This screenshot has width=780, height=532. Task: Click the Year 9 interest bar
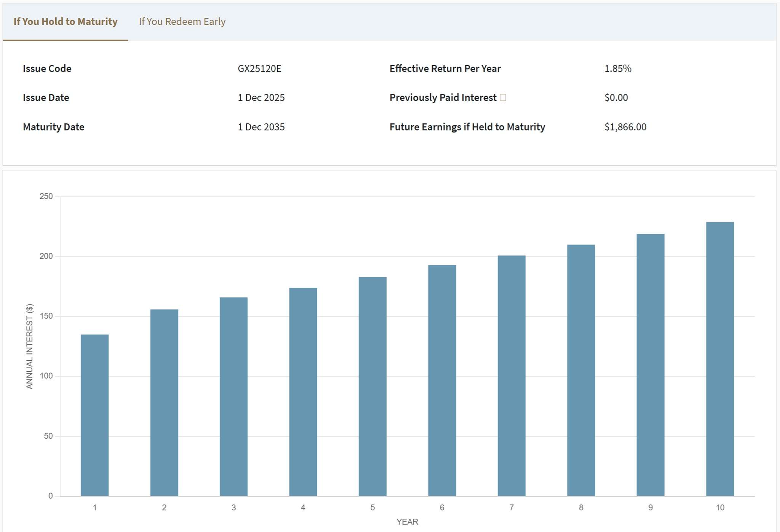coord(651,365)
